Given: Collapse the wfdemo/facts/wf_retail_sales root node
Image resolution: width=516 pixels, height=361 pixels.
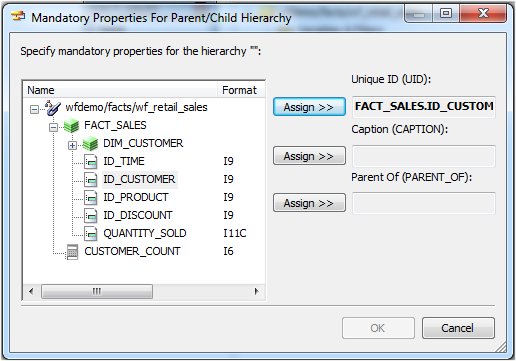Looking at the screenshot, I should pos(34,109).
